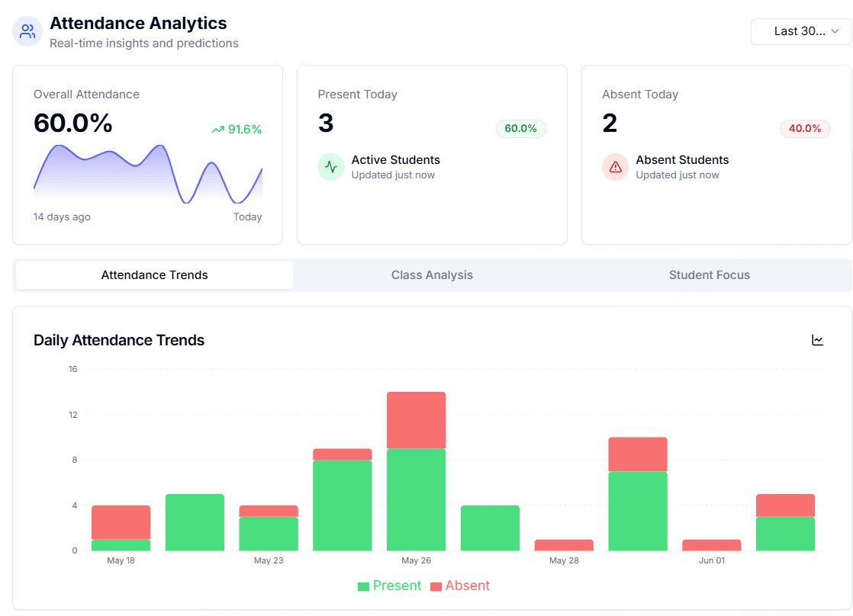The width and height of the screenshot is (853, 616).
Task: Click the line-chart icon in Daily Attendance Trends header
Action: [817, 340]
